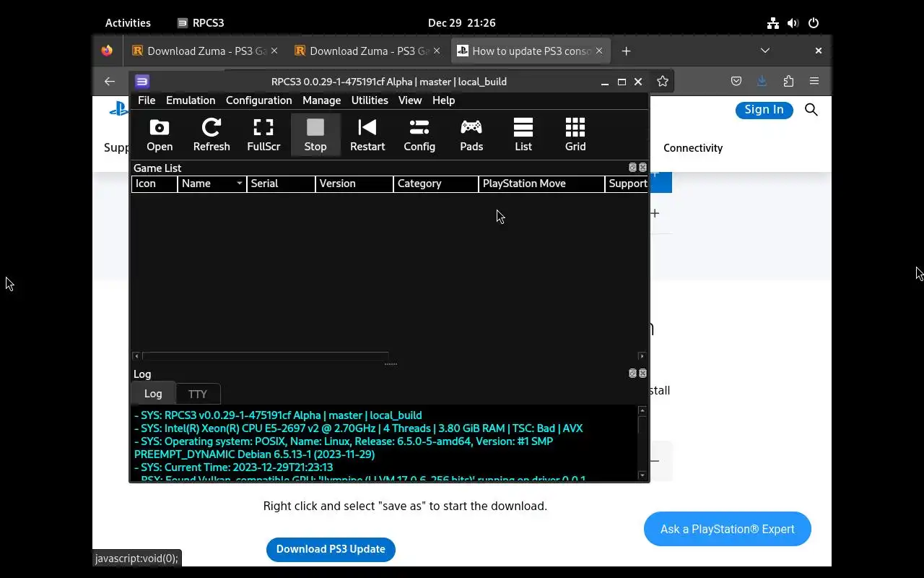Open clock Dec 29 21:26 calendar
The width and height of the screenshot is (924, 578).
click(x=462, y=23)
